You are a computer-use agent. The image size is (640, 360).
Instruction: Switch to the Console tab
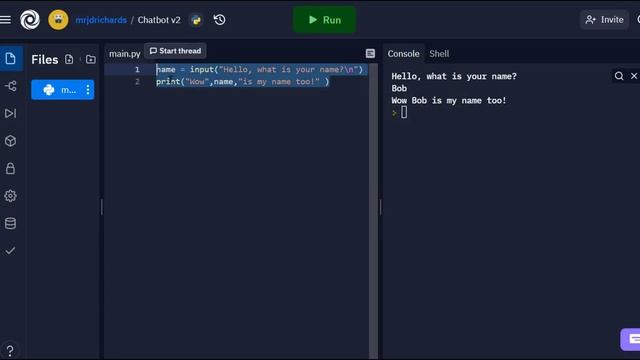click(x=403, y=54)
